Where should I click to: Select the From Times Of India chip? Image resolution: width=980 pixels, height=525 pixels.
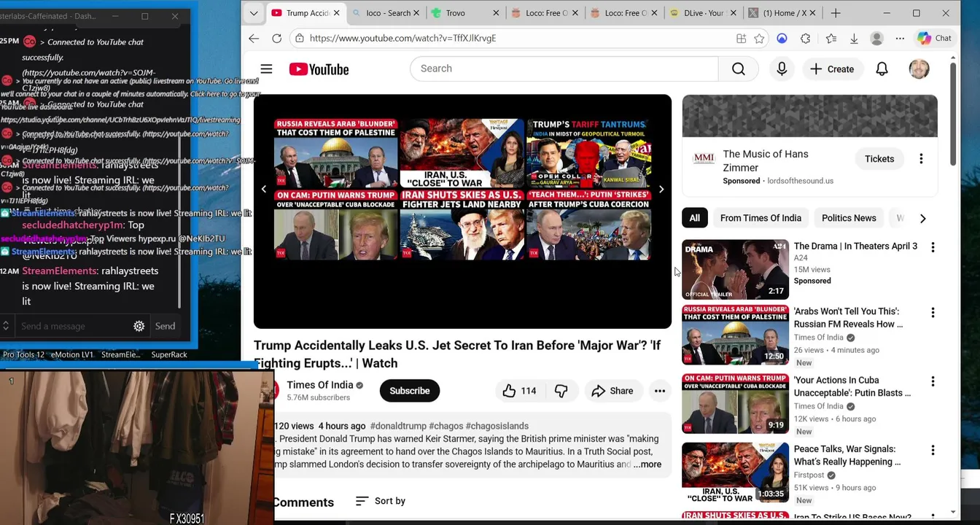(761, 218)
